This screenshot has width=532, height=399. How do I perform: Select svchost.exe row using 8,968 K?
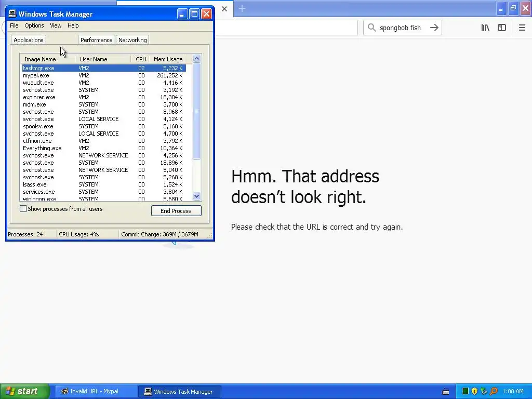(104, 112)
